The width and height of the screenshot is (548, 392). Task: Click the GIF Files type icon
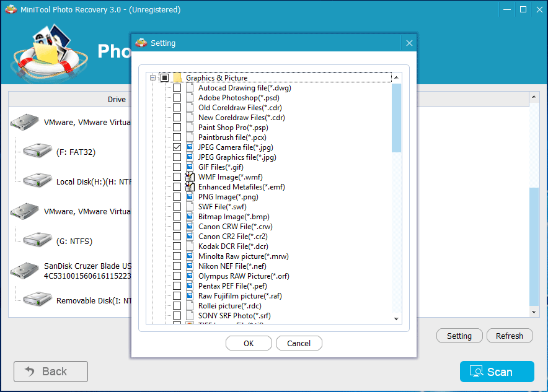coord(190,167)
